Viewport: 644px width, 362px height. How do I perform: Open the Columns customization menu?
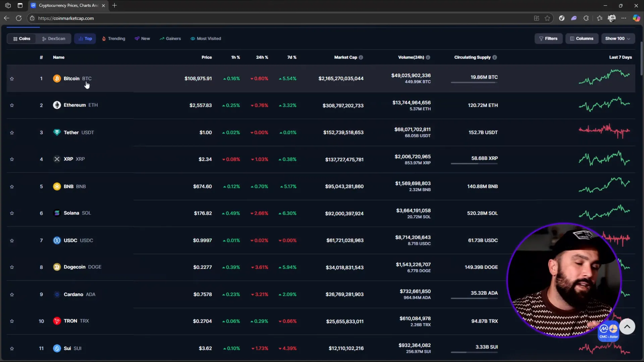point(582,39)
